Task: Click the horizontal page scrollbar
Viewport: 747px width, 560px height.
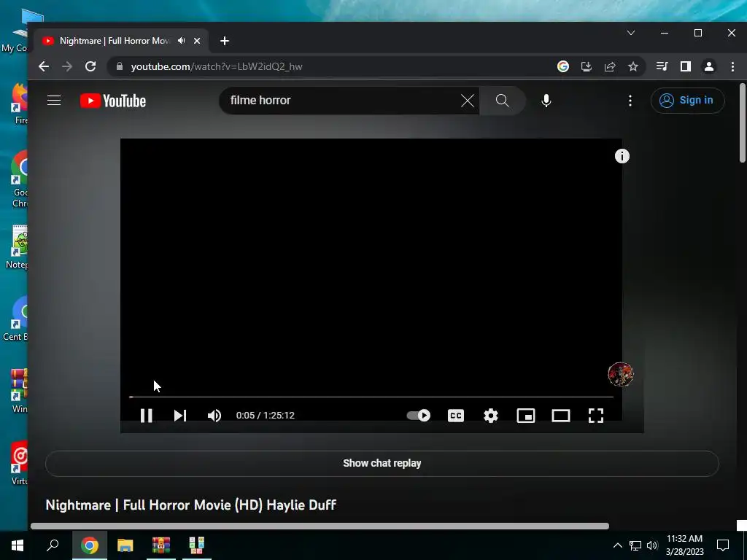Action: (320, 526)
